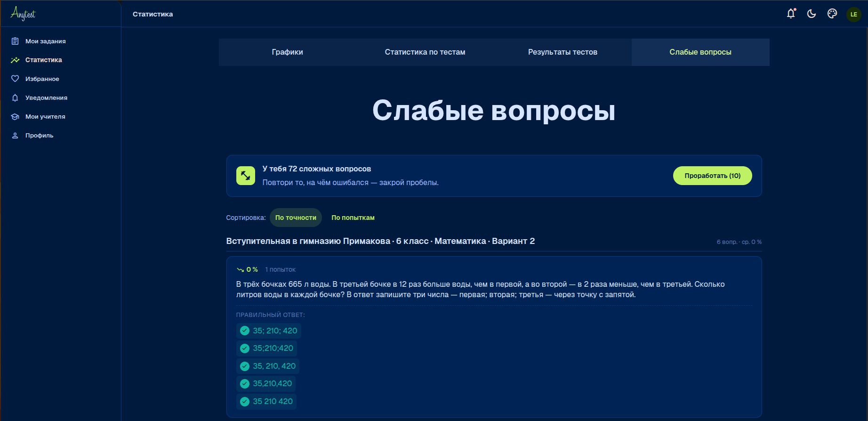Click the check icon beside 35,210,420
The image size is (868, 421).
pyautogui.click(x=245, y=384)
